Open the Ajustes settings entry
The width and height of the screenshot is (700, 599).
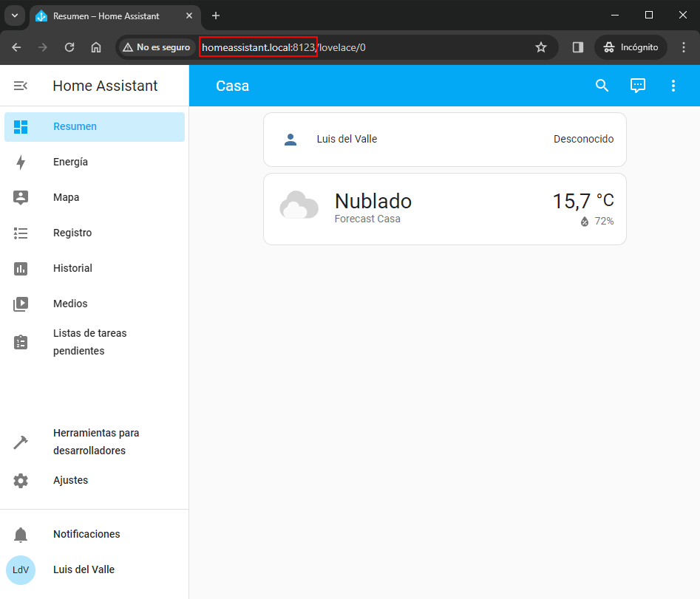pyautogui.click(x=95, y=480)
